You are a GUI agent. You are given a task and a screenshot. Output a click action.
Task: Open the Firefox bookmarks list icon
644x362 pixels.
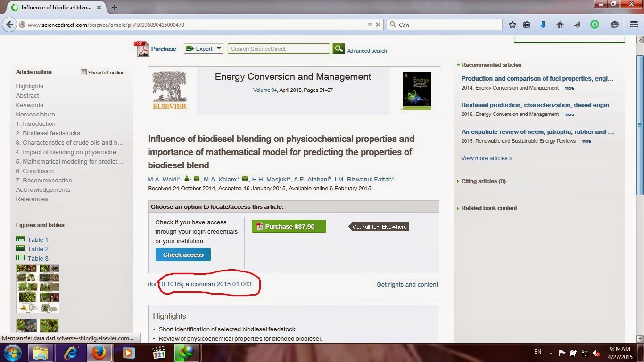tap(527, 25)
